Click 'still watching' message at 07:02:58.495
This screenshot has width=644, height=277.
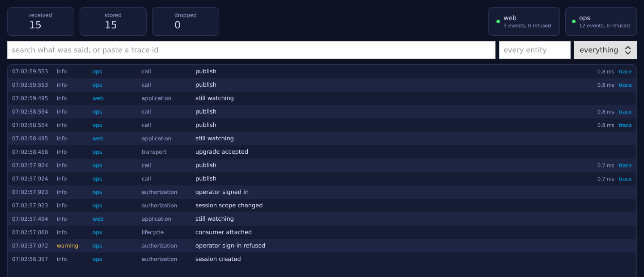215,138
